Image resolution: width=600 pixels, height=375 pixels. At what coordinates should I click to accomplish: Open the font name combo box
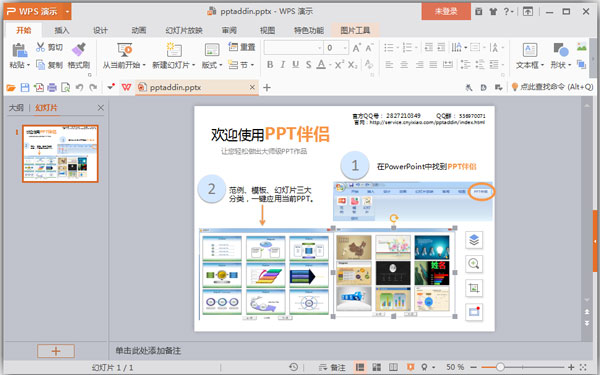[x=293, y=48]
